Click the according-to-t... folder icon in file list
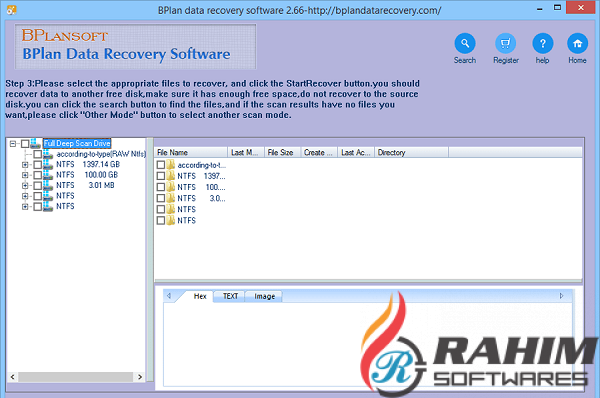 [171, 165]
